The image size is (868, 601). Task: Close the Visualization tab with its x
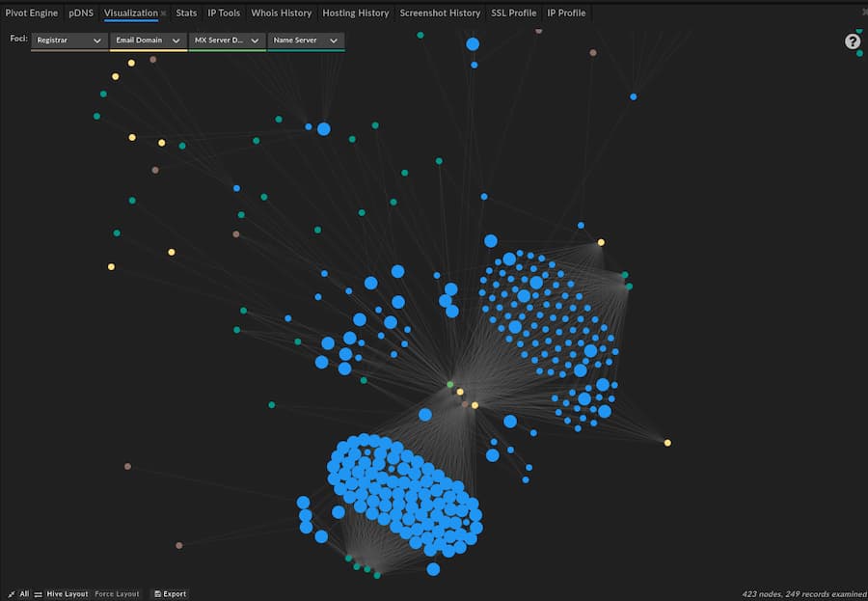coord(162,13)
